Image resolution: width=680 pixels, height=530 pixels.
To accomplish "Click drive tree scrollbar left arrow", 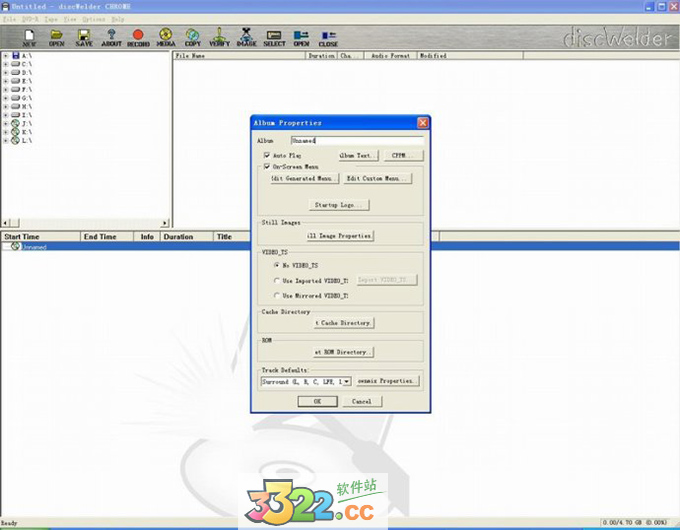I will (x=5, y=222).
